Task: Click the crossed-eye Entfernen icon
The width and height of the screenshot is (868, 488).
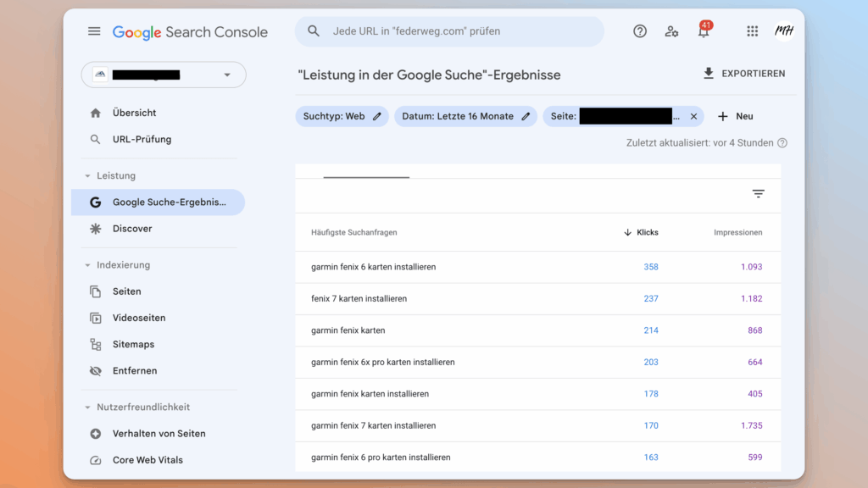Action: pyautogui.click(x=95, y=371)
